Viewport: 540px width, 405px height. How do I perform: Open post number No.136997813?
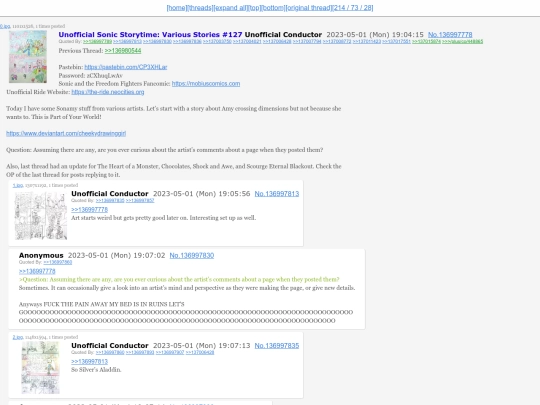pyautogui.click(x=277, y=194)
